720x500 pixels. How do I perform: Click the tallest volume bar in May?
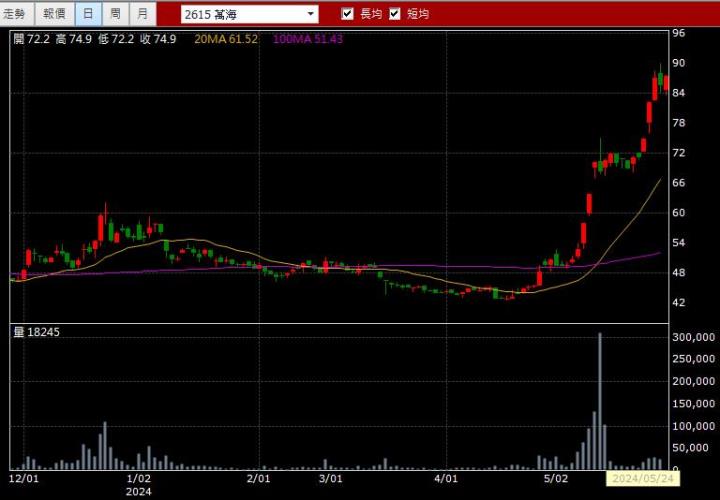(x=599, y=400)
